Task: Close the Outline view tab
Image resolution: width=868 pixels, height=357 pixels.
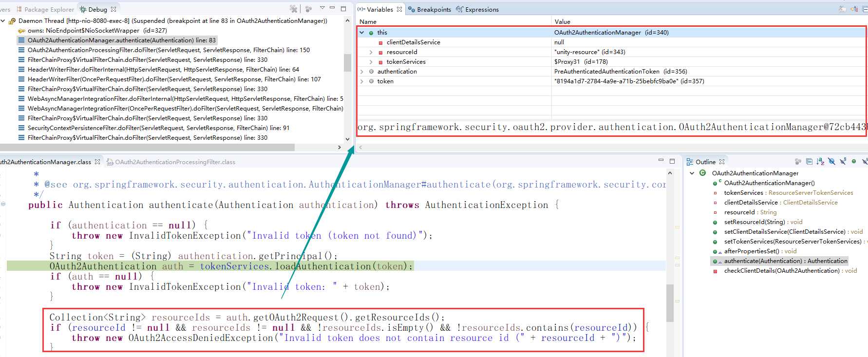Action: tap(722, 162)
